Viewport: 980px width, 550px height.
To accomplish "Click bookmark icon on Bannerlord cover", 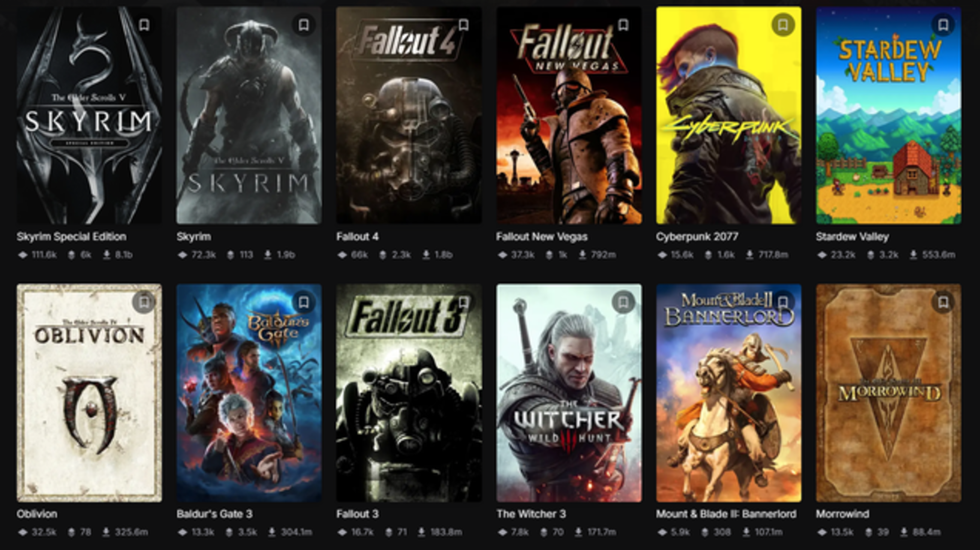I will click(783, 302).
